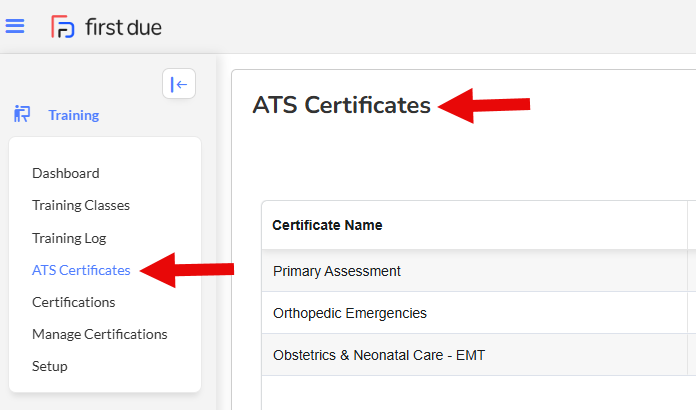Click the ATS Certificates page heading
696x410 pixels.
[x=342, y=105]
